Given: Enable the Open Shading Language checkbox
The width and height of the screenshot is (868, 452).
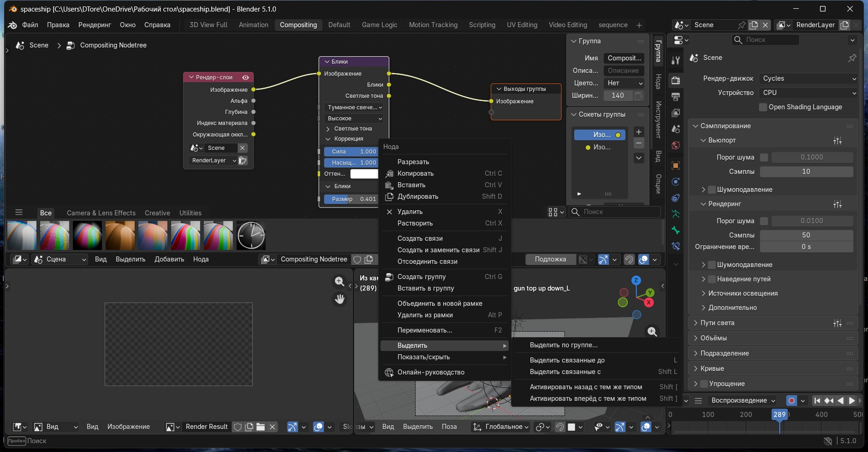Looking at the screenshot, I should (x=763, y=107).
